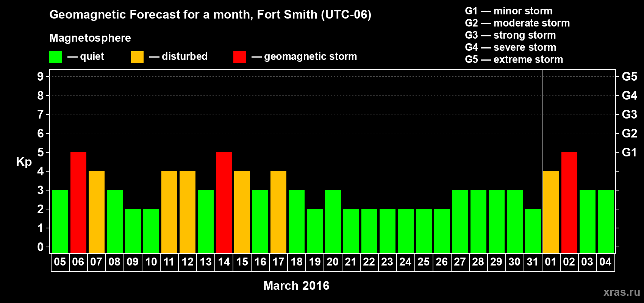Click the green bar for day 19
This screenshot has height=303, width=644.
pyautogui.click(x=315, y=231)
